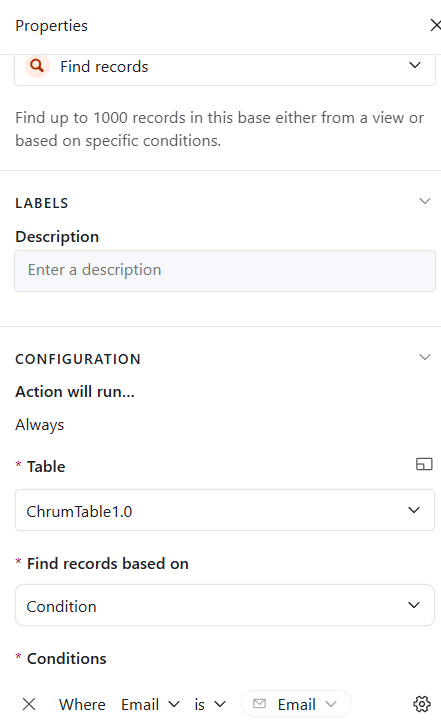
Task: Click the envelope icon in value pill
Action: coord(260,704)
